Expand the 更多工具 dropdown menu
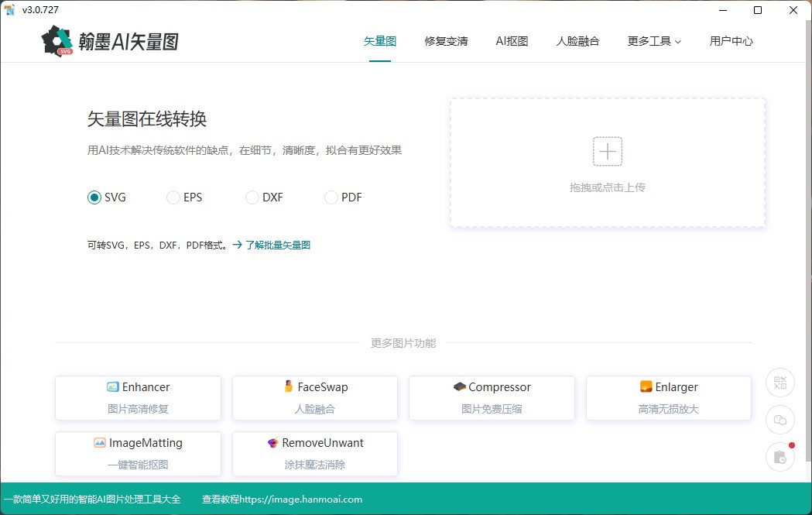The image size is (812, 515). point(654,41)
